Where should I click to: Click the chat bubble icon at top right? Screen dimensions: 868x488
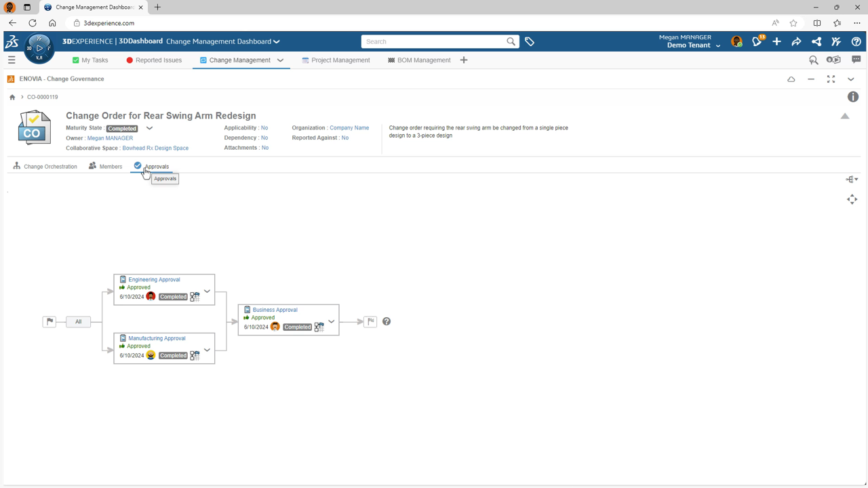tap(856, 60)
